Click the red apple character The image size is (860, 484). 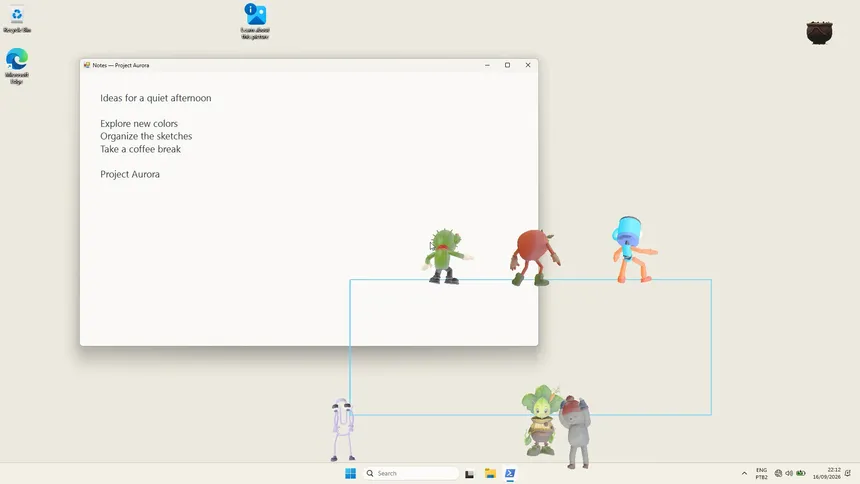534,257
